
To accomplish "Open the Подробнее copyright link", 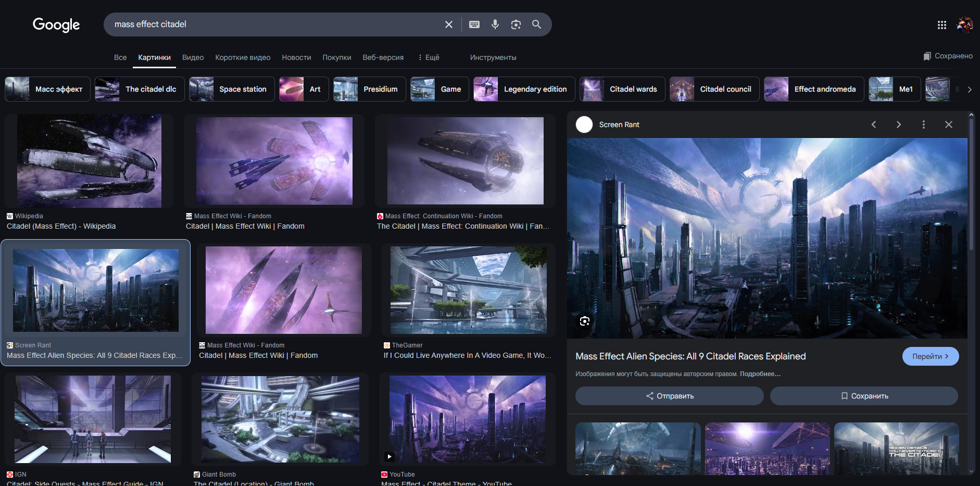I will click(x=760, y=374).
